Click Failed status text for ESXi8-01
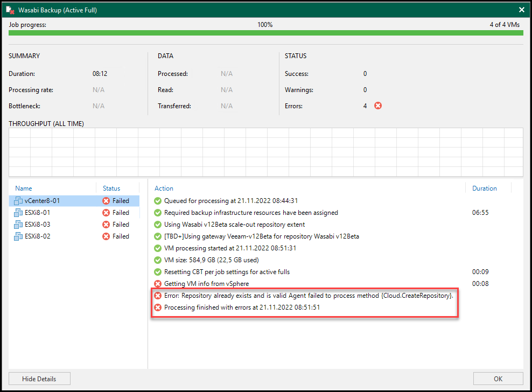The image size is (532, 392). point(121,213)
